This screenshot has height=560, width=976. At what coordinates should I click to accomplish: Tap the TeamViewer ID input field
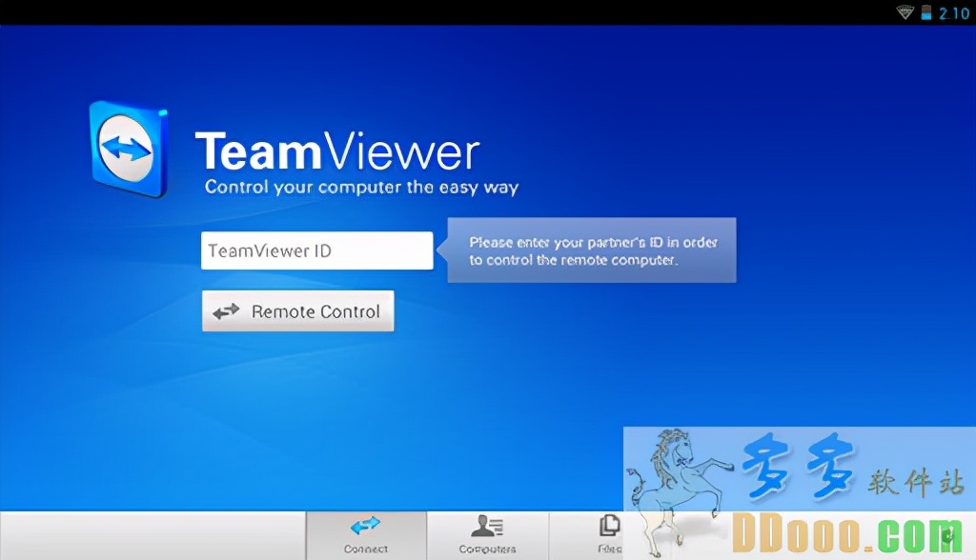tap(316, 250)
